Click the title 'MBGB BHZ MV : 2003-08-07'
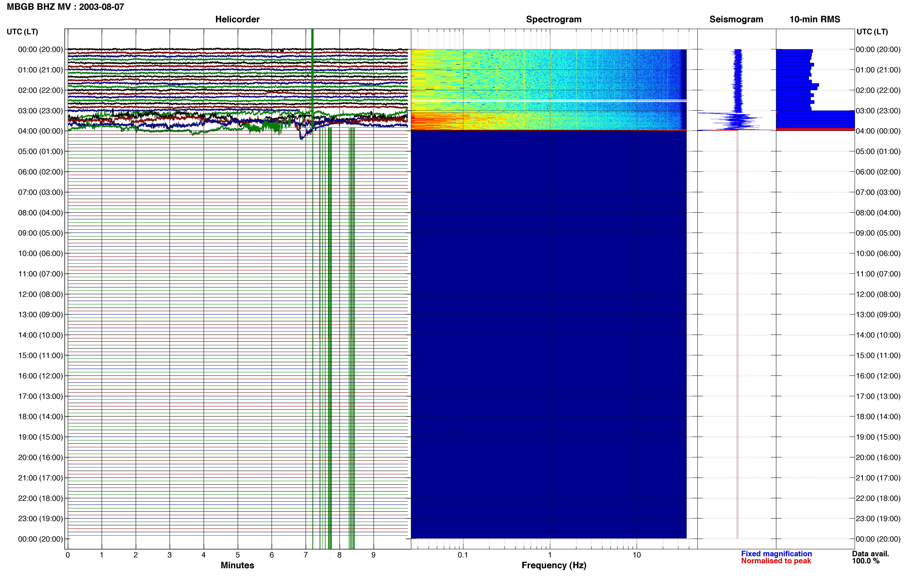This screenshot has height=578, width=924. coord(65,7)
